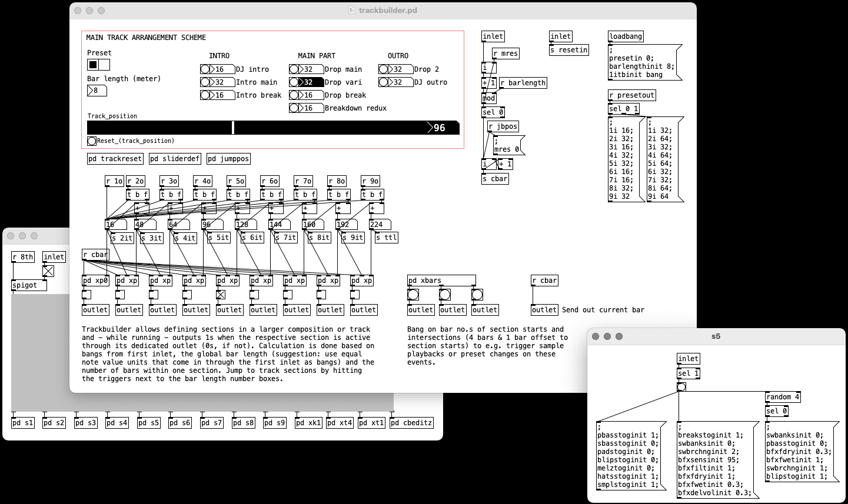Open pd xt4 in the back window
This screenshot has width=848, height=504.
(x=340, y=423)
